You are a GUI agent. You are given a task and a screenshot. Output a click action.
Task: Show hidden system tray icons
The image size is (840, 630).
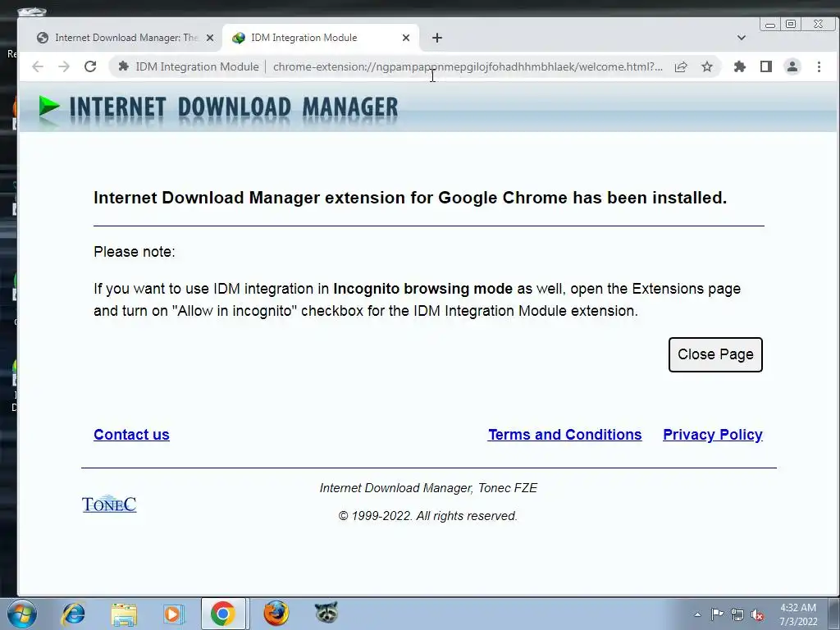pos(697,614)
